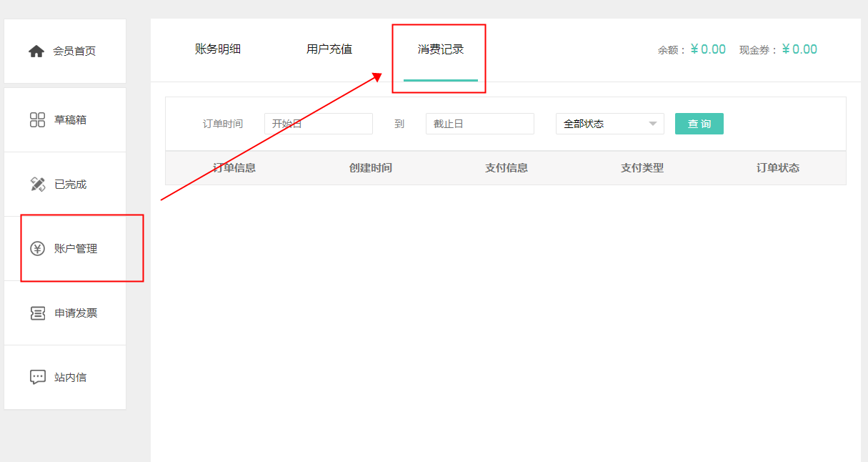Click the green 查询 button
Image resolution: width=868 pixels, height=462 pixels.
699,124
